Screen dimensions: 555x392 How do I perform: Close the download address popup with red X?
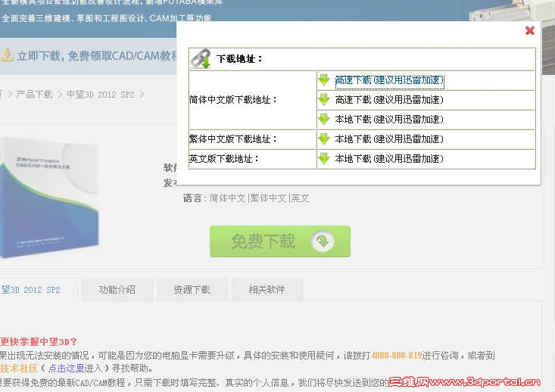point(529,30)
